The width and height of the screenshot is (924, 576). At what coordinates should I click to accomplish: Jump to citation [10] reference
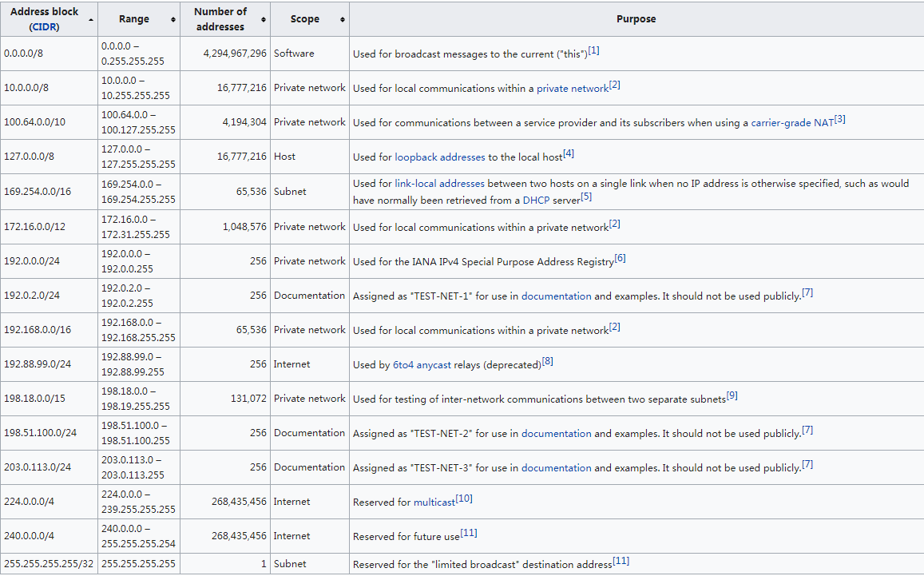coord(464,499)
